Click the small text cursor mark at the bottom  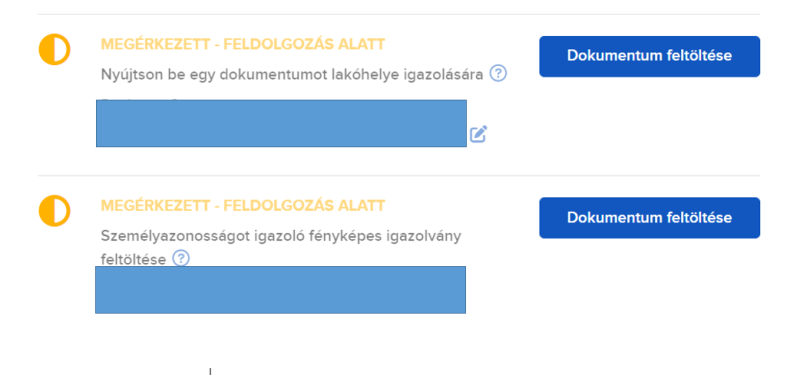coord(210,371)
